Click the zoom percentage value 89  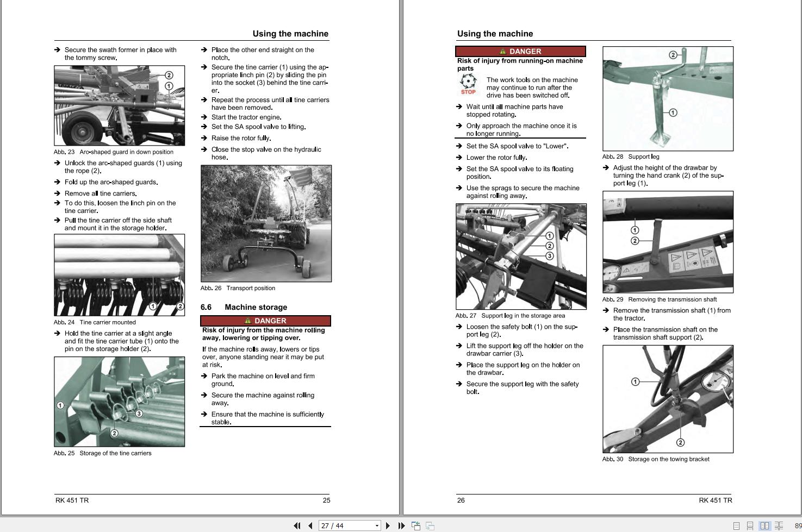click(x=798, y=526)
